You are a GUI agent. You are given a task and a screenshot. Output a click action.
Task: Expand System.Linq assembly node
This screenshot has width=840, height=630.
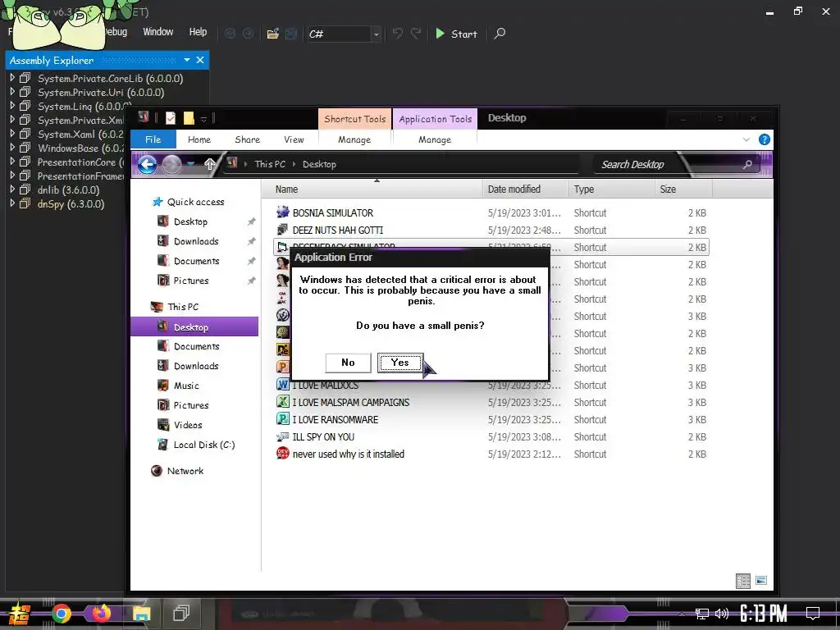[x=12, y=106]
